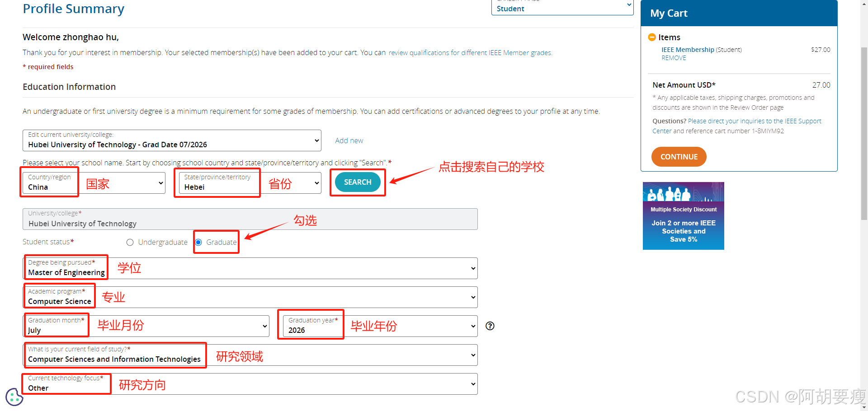Click the IEEE Membership price $27.00
The height and width of the screenshot is (411, 868).
point(821,50)
